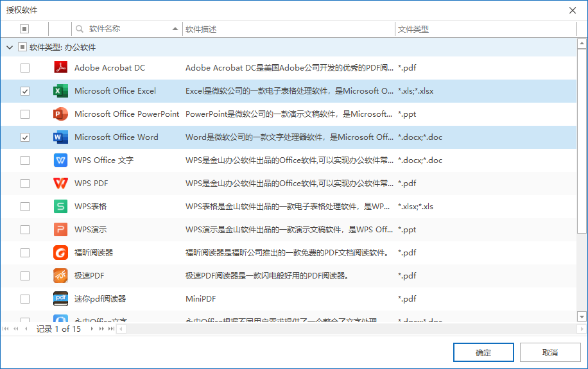
Task: Go to next page navigation button
Action: pos(101,329)
